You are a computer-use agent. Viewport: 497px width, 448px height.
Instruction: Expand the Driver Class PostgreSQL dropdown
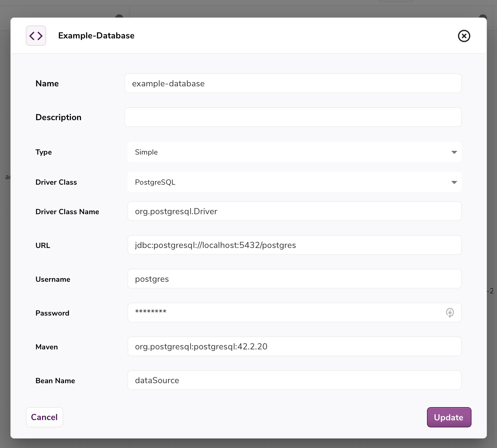coord(294,182)
